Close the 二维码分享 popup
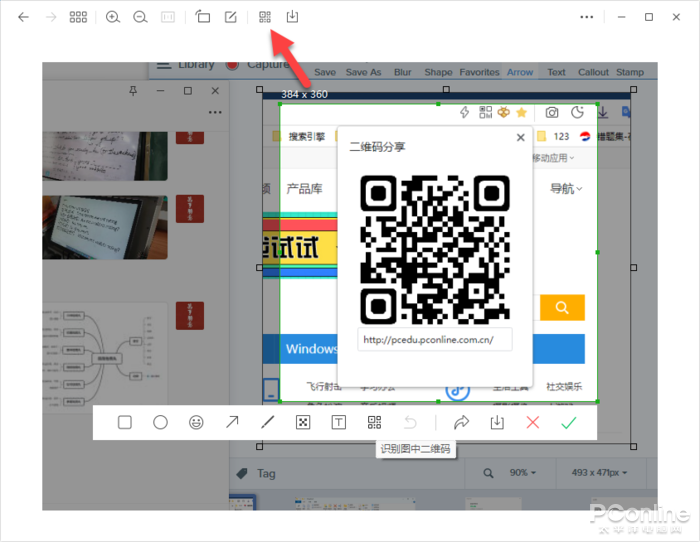 pos(521,138)
